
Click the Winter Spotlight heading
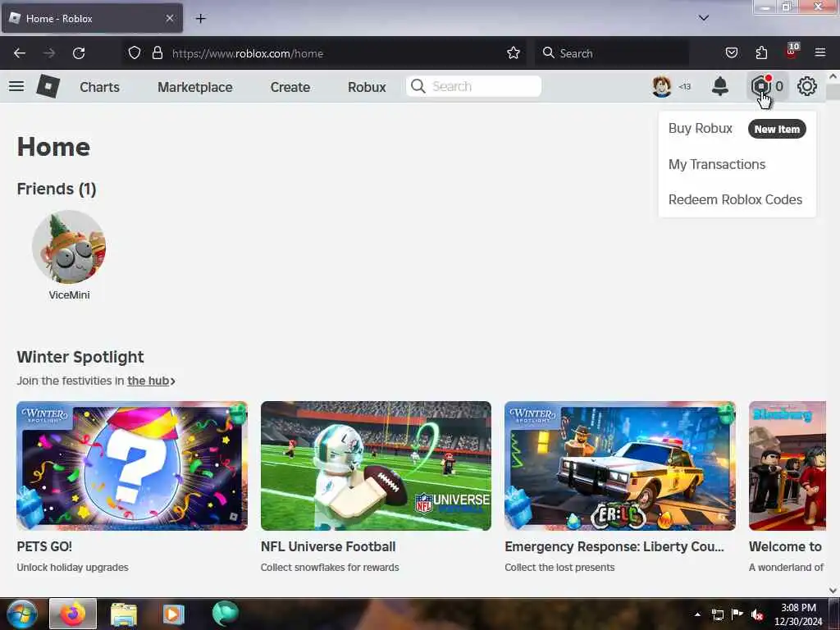pyautogui.click(x=80, y=358)
